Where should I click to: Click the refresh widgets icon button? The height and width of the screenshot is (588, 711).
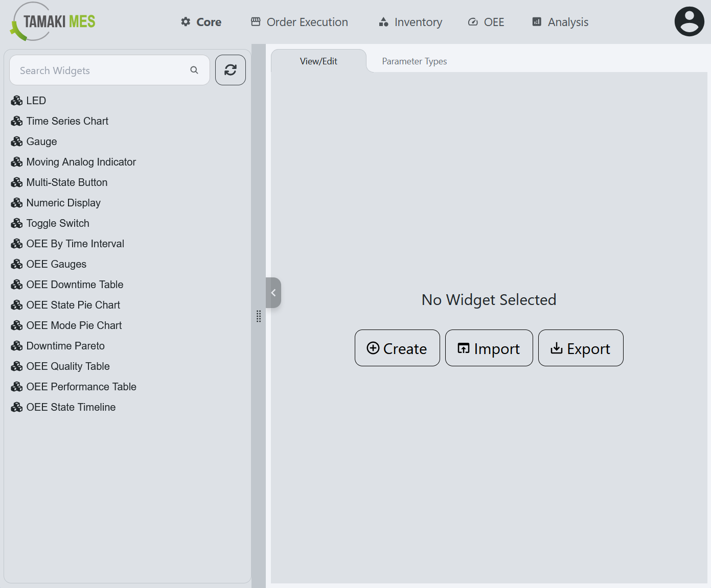[x=230, y=70]
